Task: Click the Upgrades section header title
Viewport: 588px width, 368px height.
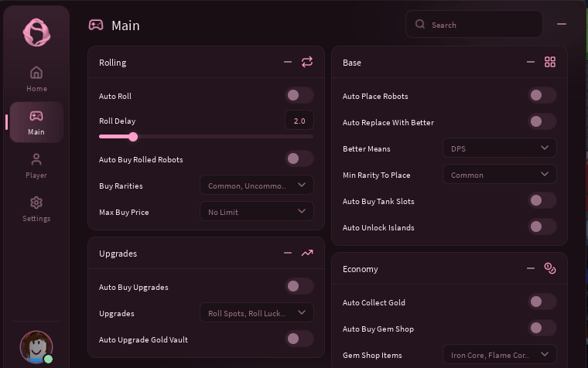Action: (x=118, y=254)
